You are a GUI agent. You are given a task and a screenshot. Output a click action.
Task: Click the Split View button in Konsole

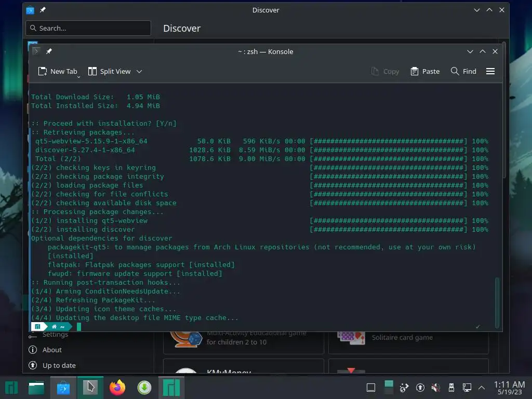tap(109, 71)
